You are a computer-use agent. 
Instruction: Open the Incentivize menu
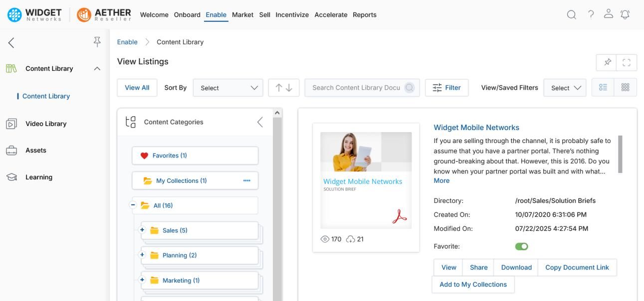(292, 15)
